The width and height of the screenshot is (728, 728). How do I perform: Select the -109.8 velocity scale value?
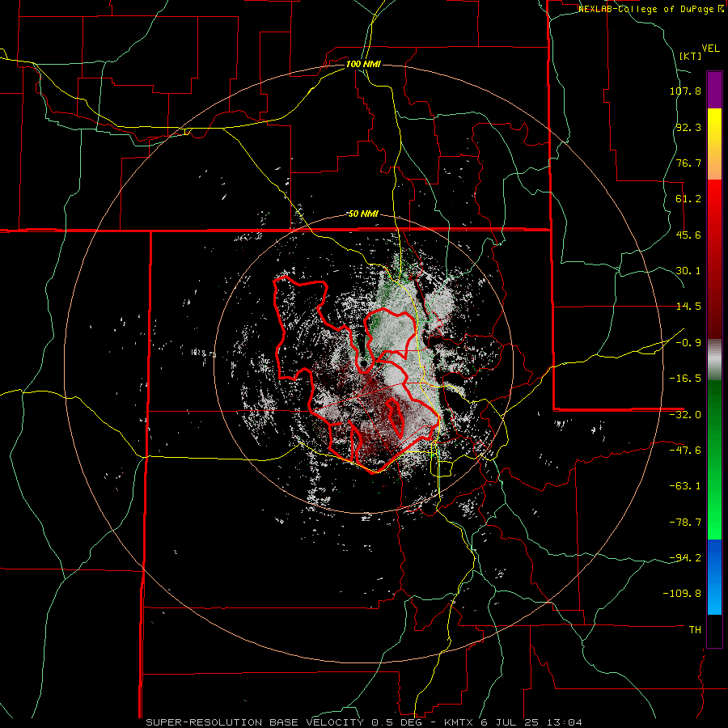(682, 594)
